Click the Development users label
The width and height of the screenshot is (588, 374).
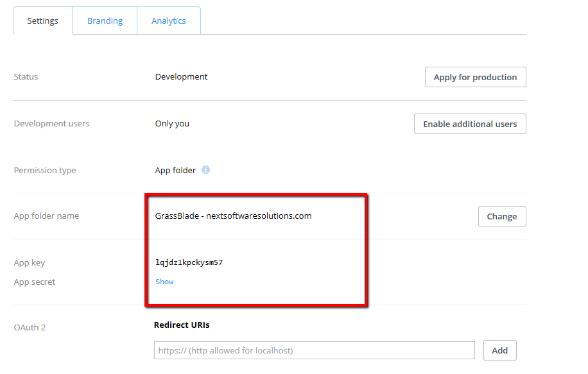pyautogui.click(x=52, y=124)
